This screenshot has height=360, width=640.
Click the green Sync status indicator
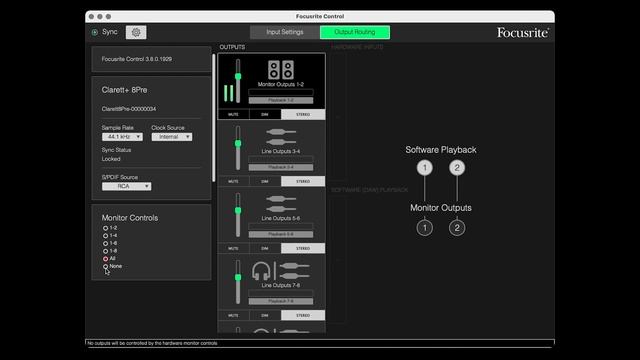[x=95, y=32]
